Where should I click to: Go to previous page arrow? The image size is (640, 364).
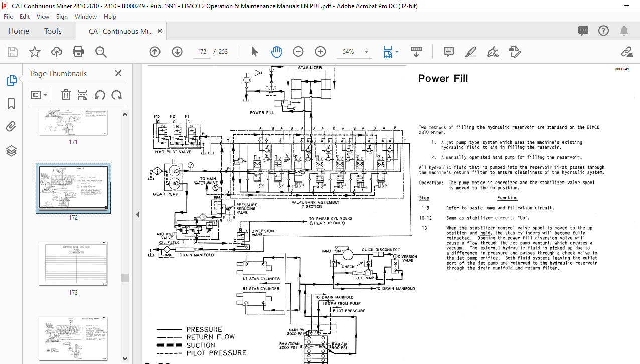(155, 52)
